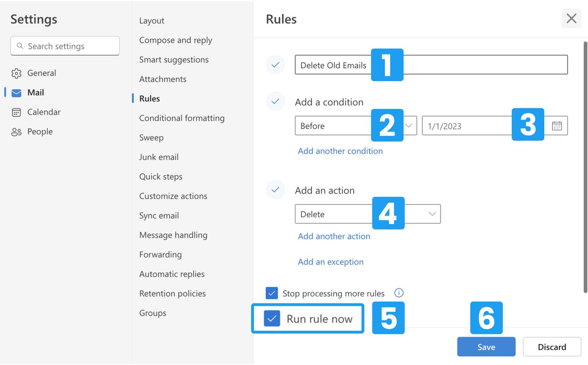Click the rule name text field
588x365 pixels.
(482, 65)
